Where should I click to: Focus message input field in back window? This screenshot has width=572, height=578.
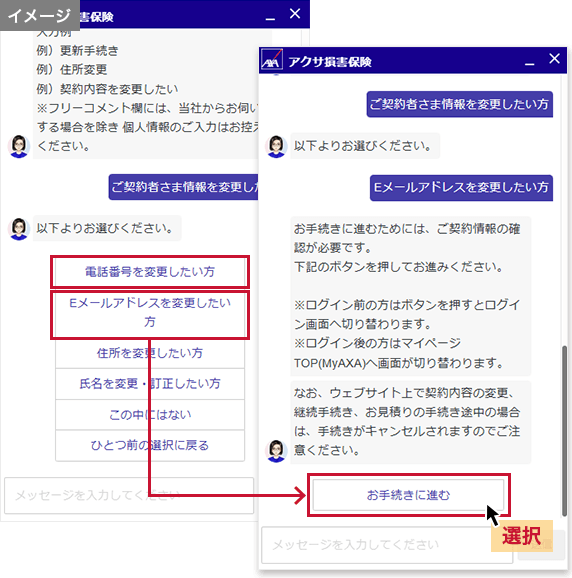click(x=129, y=495)
